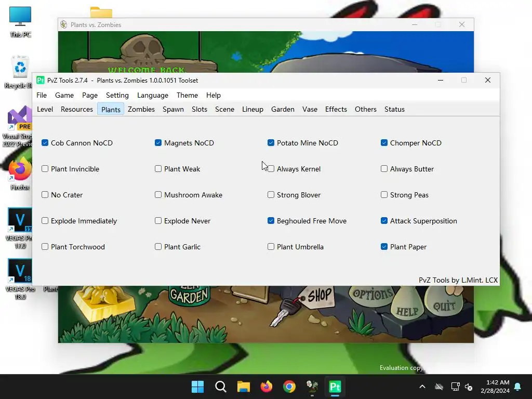Image resolution: width=532 pixels, height=399 pixels.
Task: Select the Lineup tab
Action: tap(253, 109)
